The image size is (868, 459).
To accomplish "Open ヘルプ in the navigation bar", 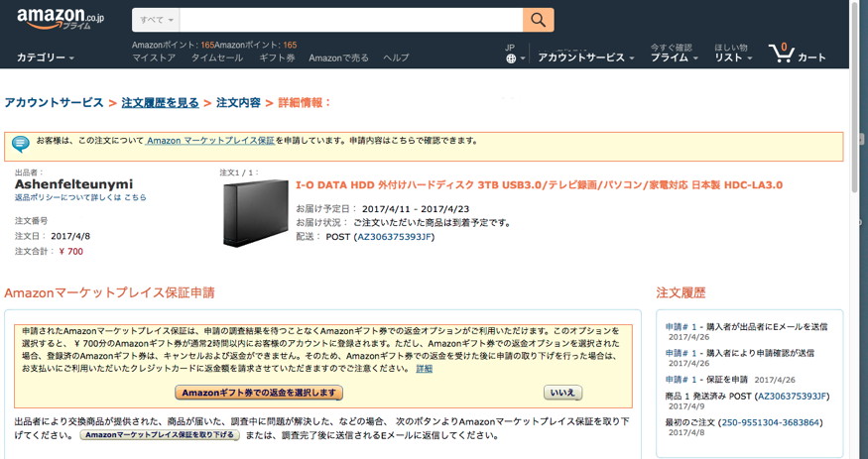I will 396,58.
